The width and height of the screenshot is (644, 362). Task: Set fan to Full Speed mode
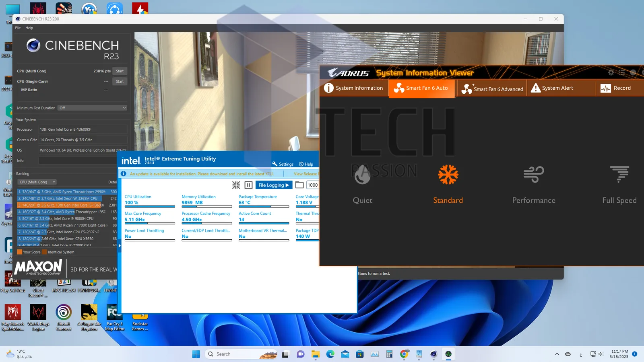tap(619, 184)
